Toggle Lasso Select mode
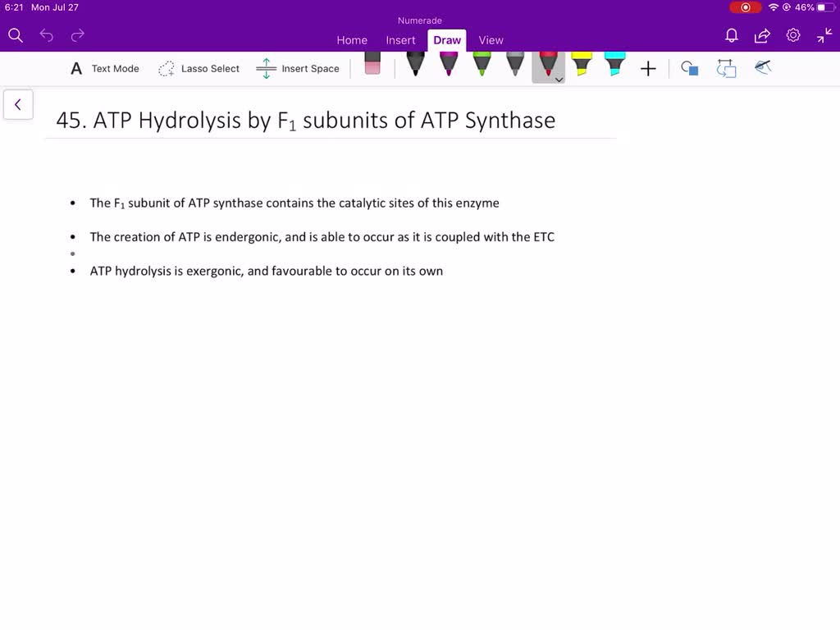The height and width of the screenshot is (630, 840). [x=199, y=69]
